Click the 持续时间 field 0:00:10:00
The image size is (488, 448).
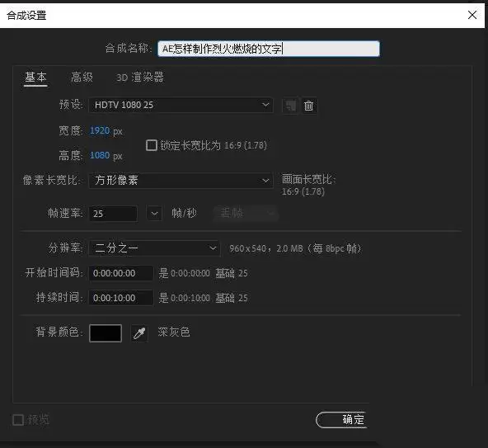point(121,298)
